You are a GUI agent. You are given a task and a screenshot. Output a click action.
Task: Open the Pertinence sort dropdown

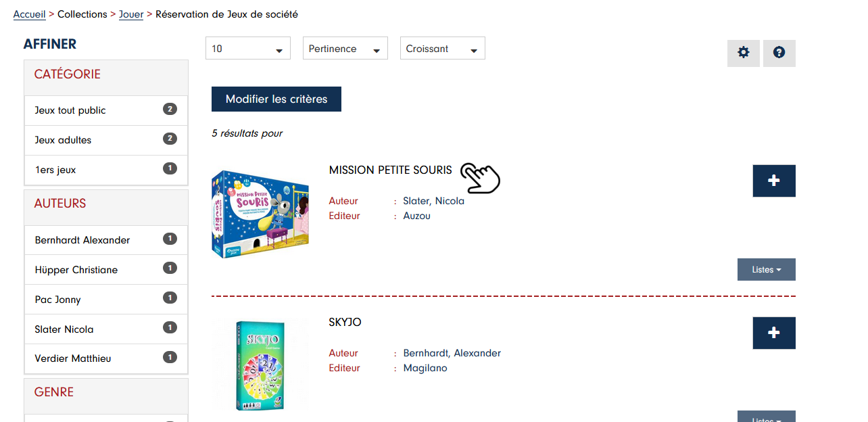(x=345, y=48)
